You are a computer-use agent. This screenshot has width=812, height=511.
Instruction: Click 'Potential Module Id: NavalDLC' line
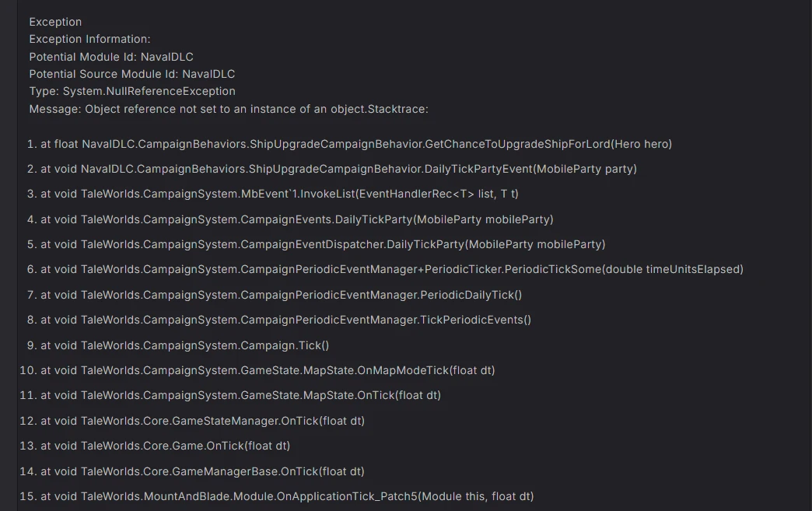pos(110,57)
